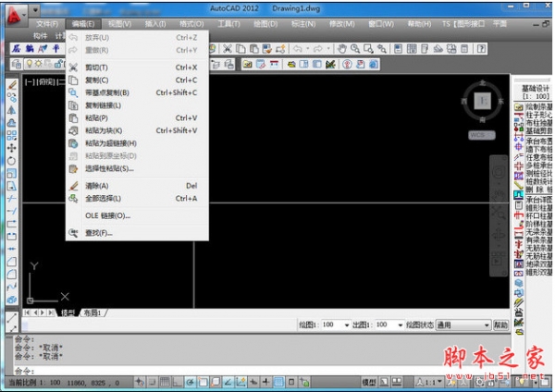Select the Rotate tool in left toolbar
Image resolution: width=555 pixels, height=392 pixels.
(12, 161)
